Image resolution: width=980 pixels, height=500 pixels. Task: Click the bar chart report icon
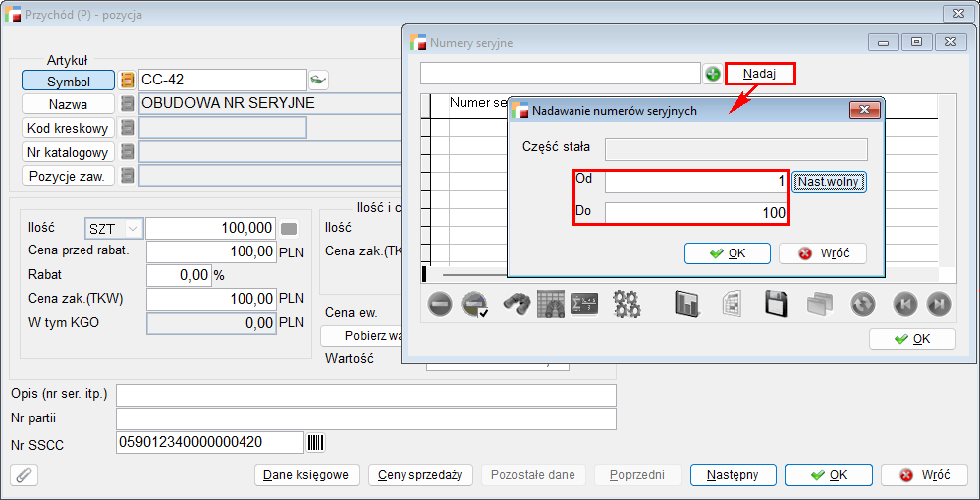click(x=687, y=304)
